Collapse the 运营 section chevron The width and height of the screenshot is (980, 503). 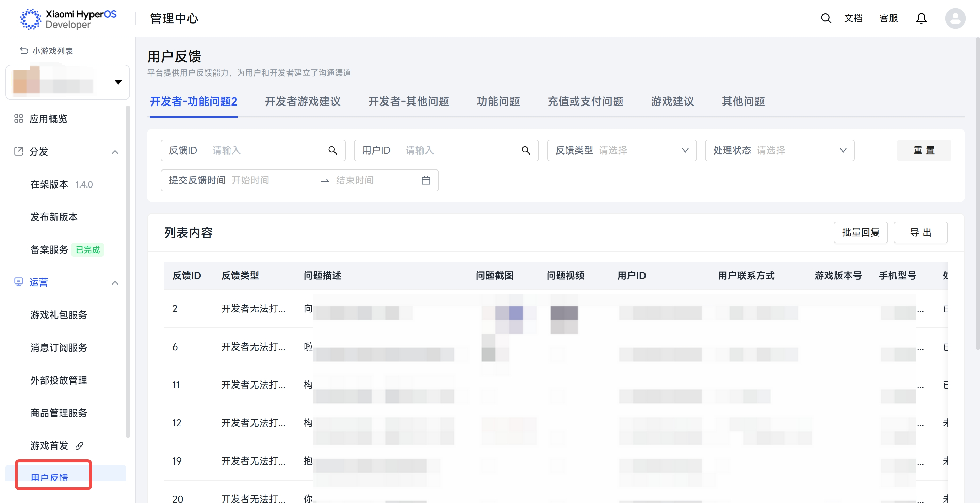point(115,283)
